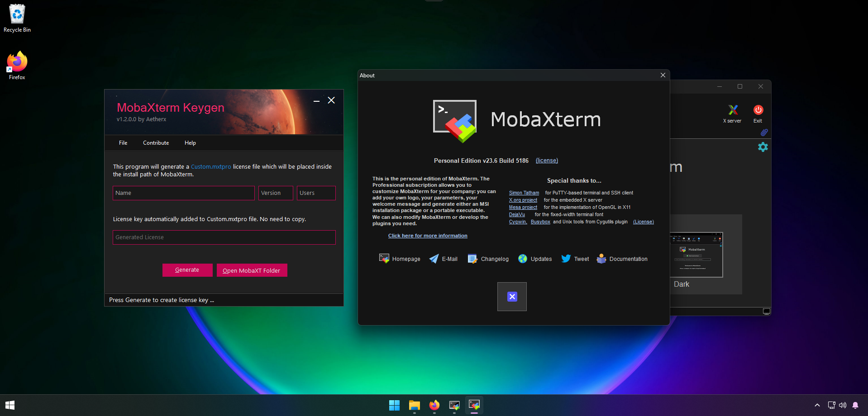Open File Explorer from the taskbar
This screenshot has width=868, height=416.
(x=415, y=405)
